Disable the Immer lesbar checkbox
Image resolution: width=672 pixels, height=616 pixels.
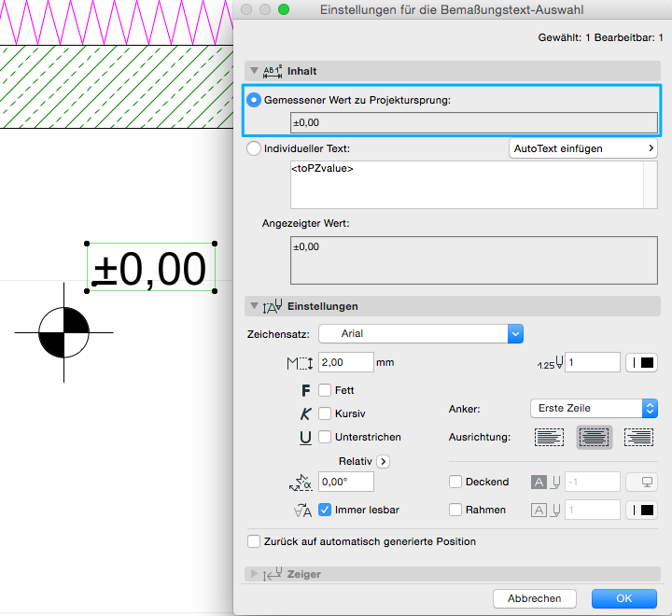(325, 510)
